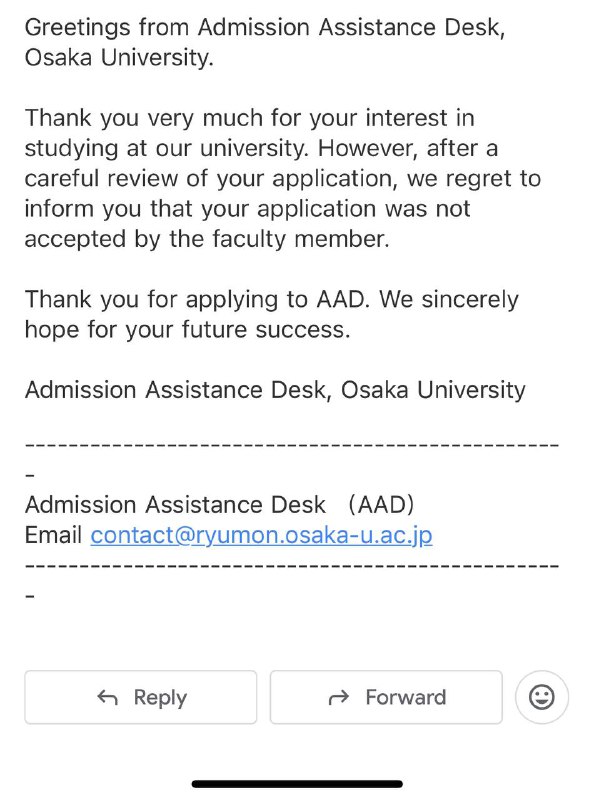This screenshot has width=594, height=800.
Task: Select 'Admission Assistance Desk' in the signature block
Action: click(175, 505)
